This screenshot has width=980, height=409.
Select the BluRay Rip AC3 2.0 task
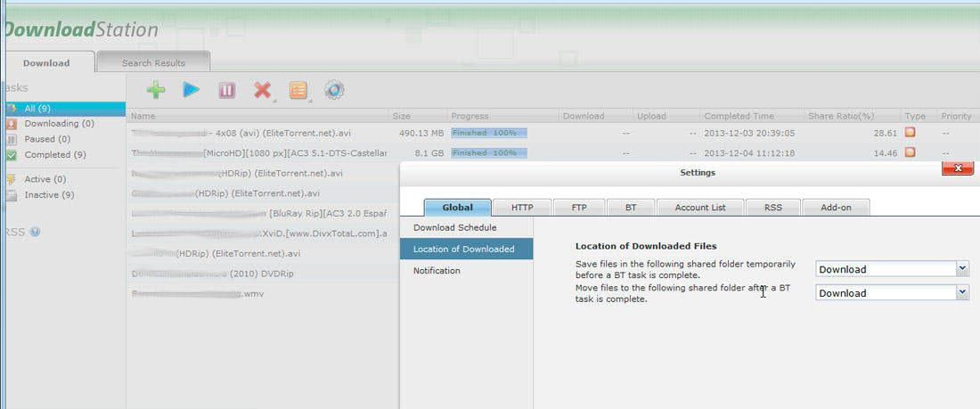click(263, 213)
